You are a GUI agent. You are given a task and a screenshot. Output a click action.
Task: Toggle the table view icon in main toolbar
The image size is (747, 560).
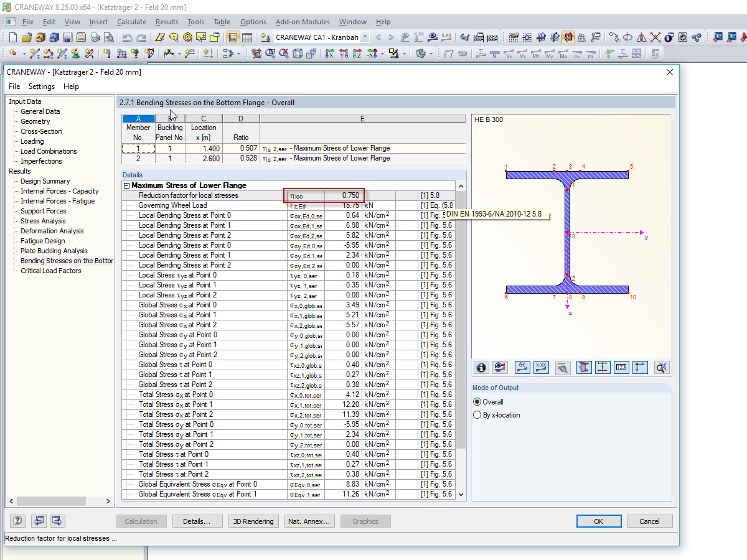click(247, 37)
